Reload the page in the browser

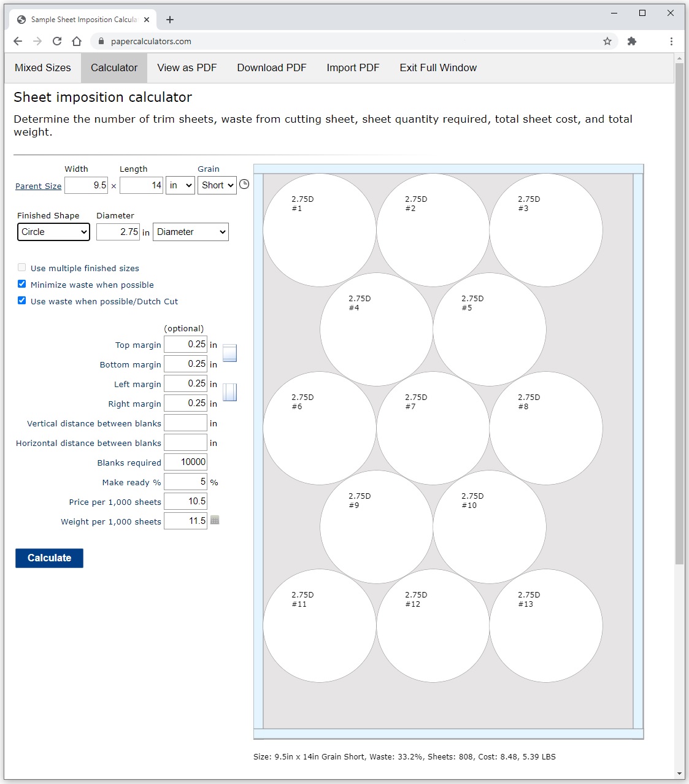pyautogui.click(x=57, y=41)
